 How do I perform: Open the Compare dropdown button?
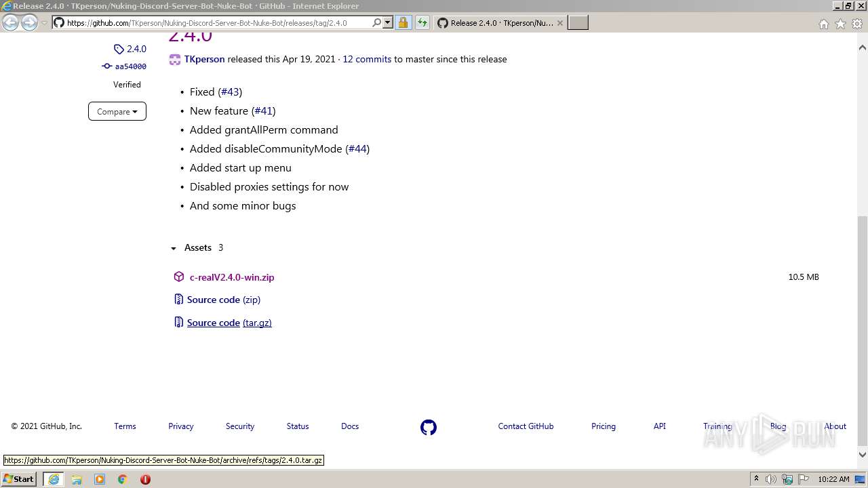[x=117, y=111]
